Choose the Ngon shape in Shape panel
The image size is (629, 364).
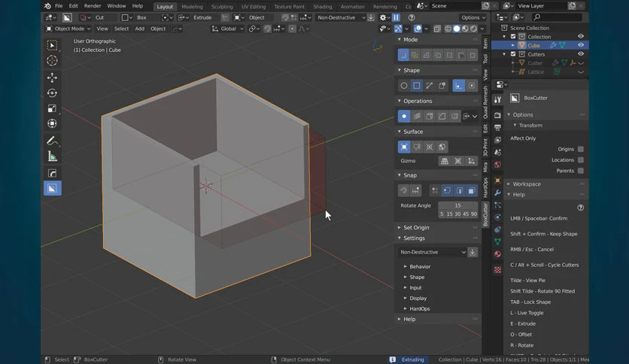point(429,86)
